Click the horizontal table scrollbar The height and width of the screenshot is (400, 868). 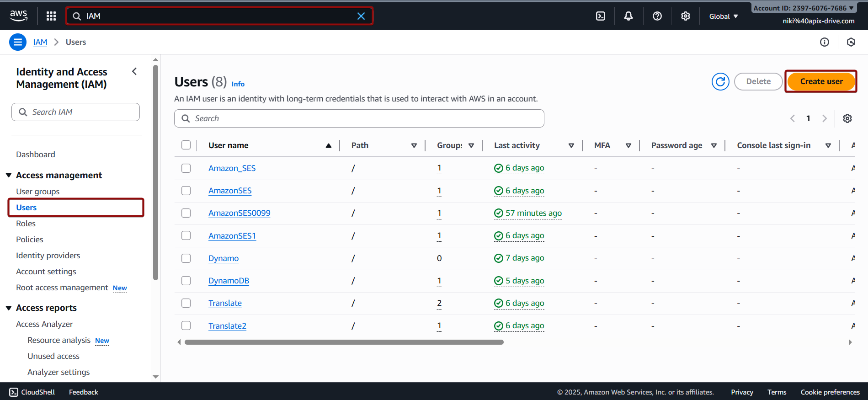(344, 342)
